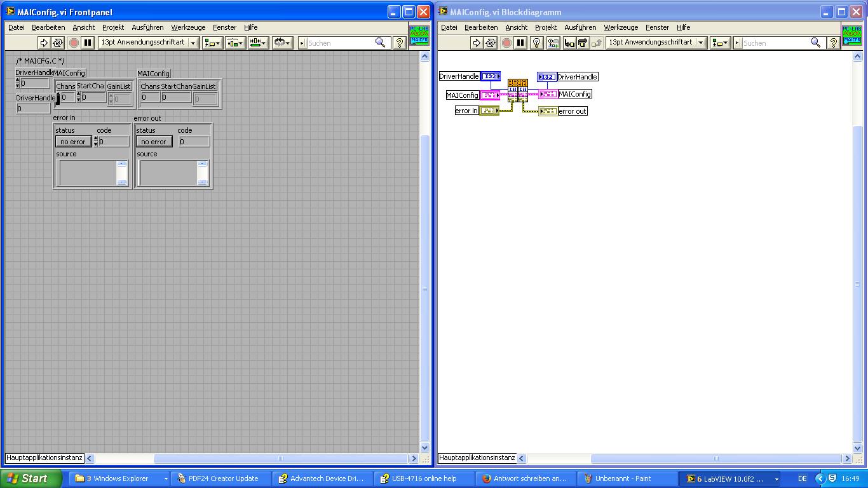Click Run Continuously in Frontpanel toolbar
This screenshot has height=488, width=868.
click(x=58, y=43)
